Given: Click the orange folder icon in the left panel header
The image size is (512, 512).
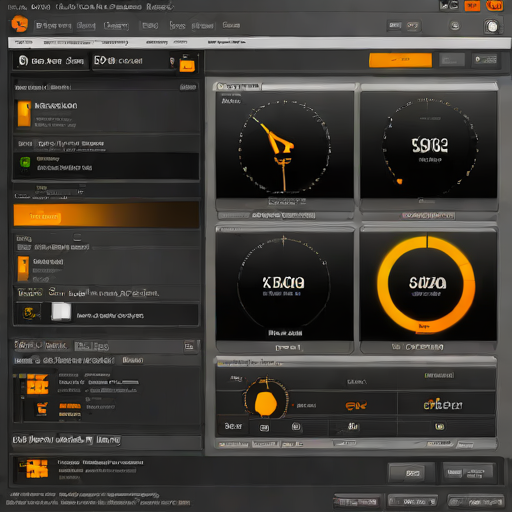Looking at the screenshot, I should point(187,64).
